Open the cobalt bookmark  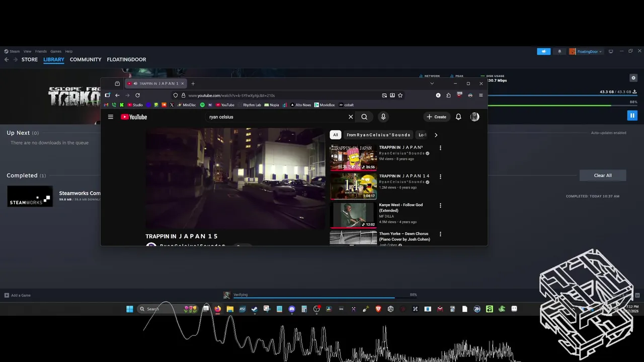(346, 105)
